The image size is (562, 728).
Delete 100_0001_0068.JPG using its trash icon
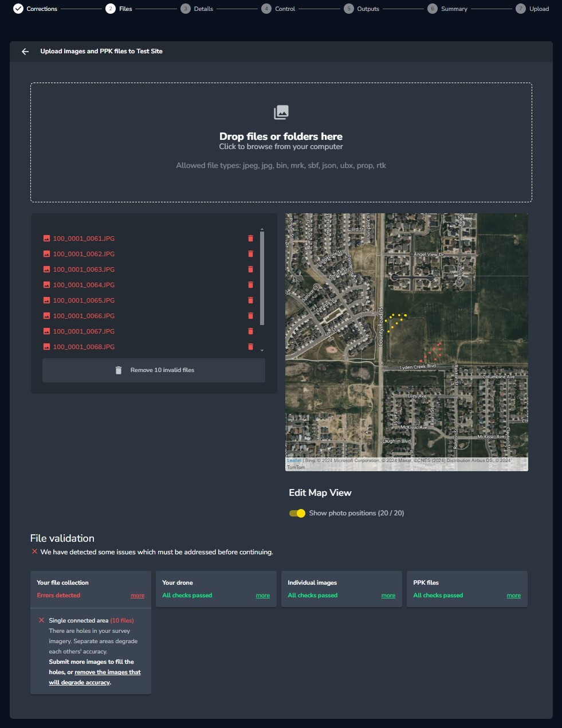[x=250, y=346]
